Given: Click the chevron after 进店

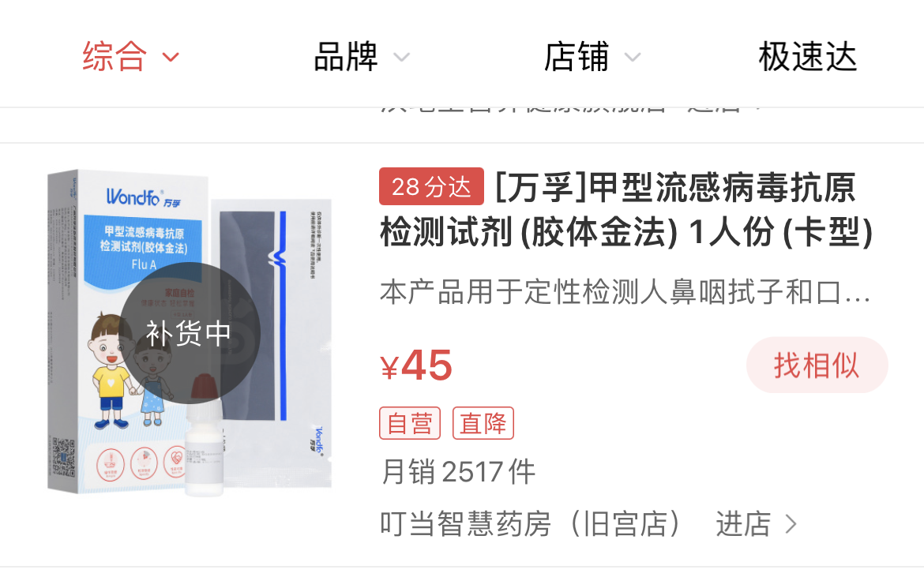Looking at the screenshot, I should (x=791, y=524).
